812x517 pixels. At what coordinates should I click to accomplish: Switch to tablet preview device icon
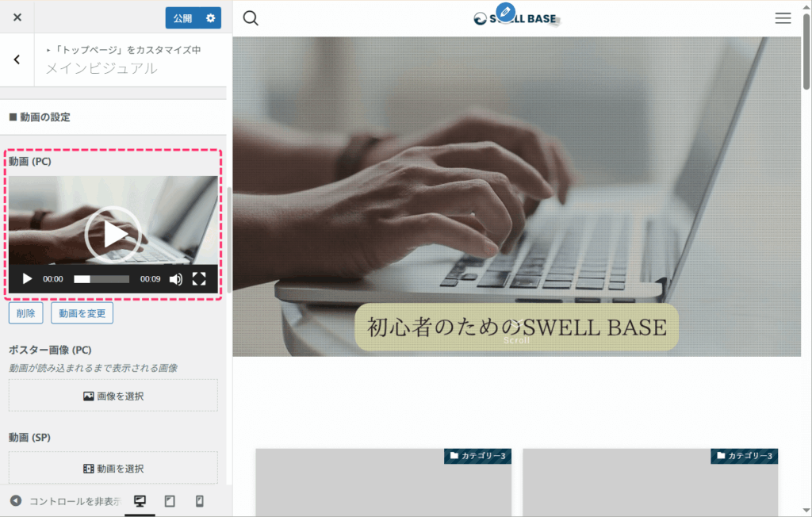[170, 501]
